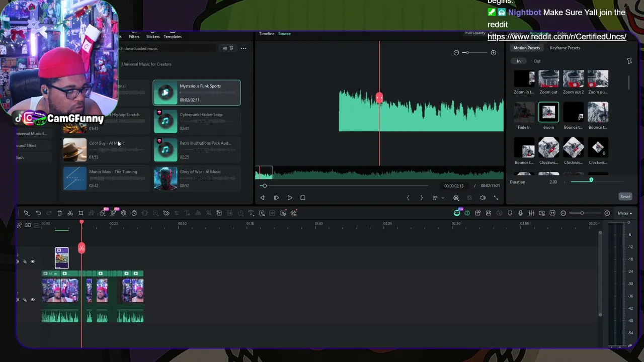Screen dimensions: 644x362
Task: Select Glory of War - AI Music track
Action: 197,178
